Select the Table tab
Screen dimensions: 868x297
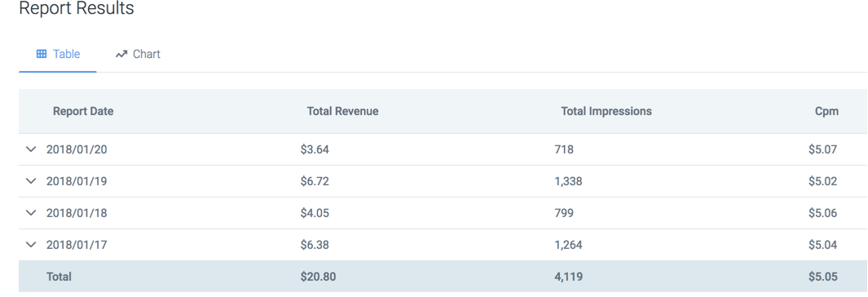tap(58, 55)
